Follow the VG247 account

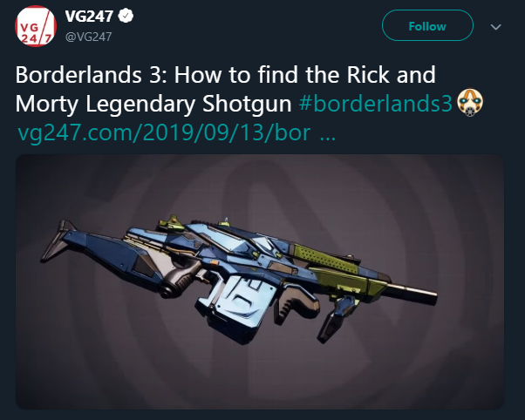click(427, 25)
